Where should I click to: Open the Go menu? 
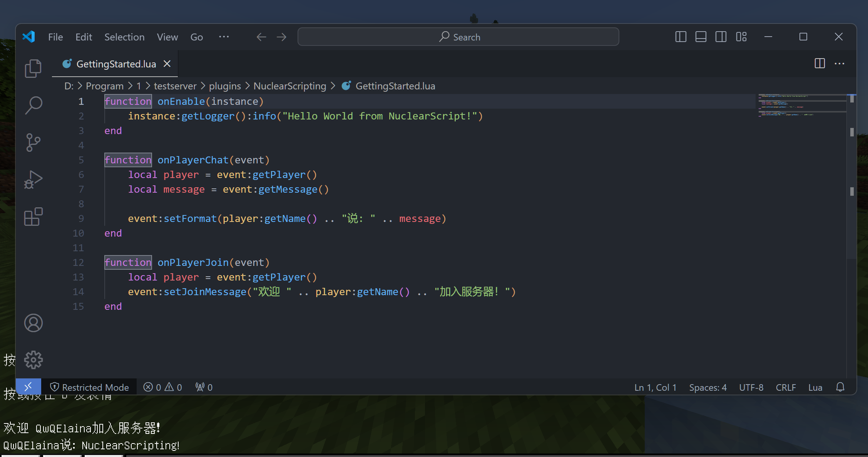pos(197,37)
